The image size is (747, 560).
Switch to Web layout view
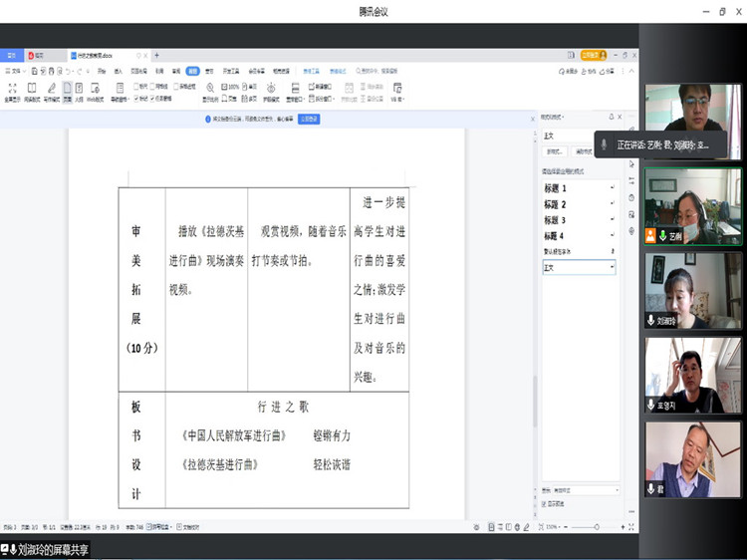[x=95, y=88]
